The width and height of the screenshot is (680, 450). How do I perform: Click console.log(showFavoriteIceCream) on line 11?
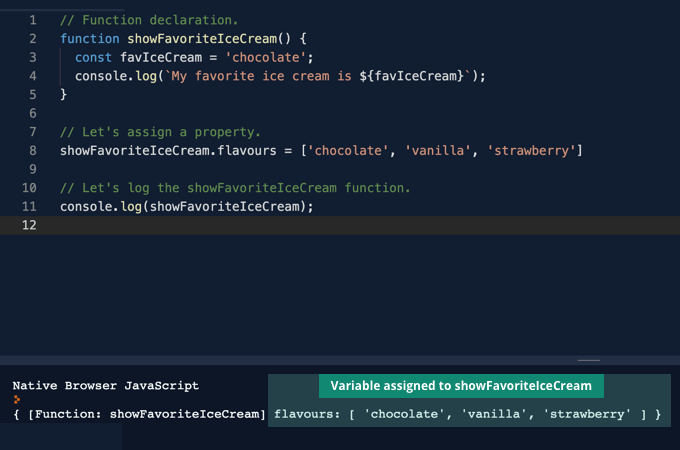[186, 207]
